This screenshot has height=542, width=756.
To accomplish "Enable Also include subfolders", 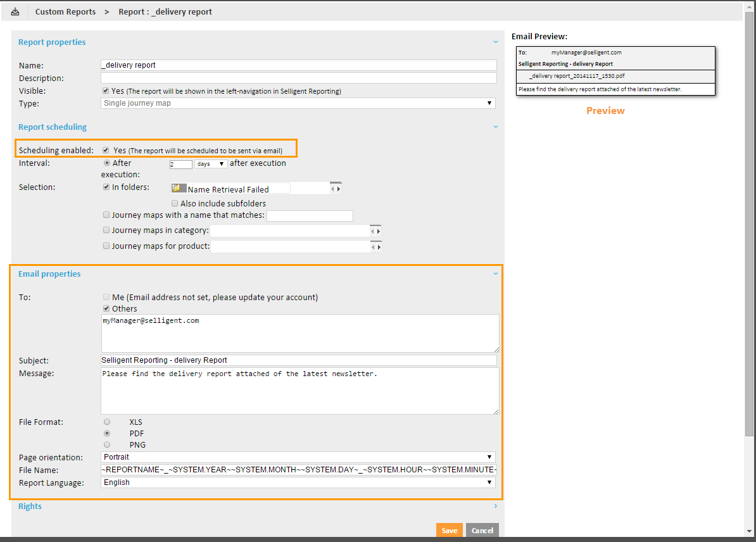I will point(175,203).
